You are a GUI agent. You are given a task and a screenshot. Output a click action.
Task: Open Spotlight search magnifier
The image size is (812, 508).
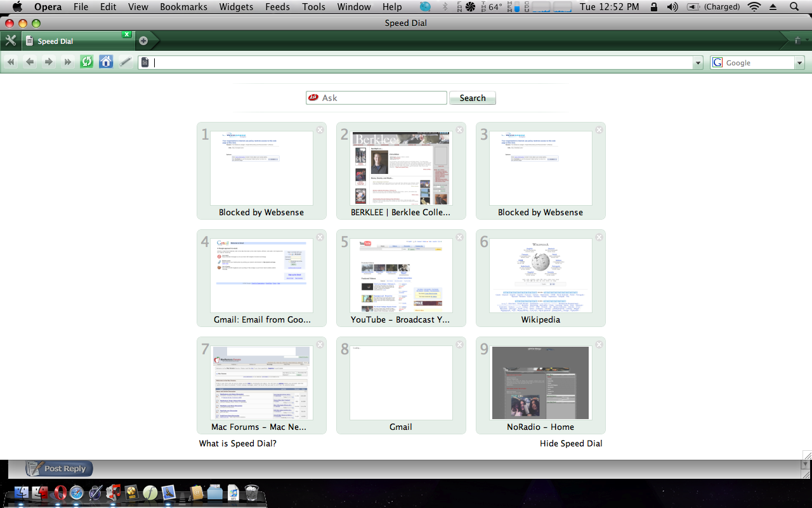pyautogui.click(x=794, y=7)
